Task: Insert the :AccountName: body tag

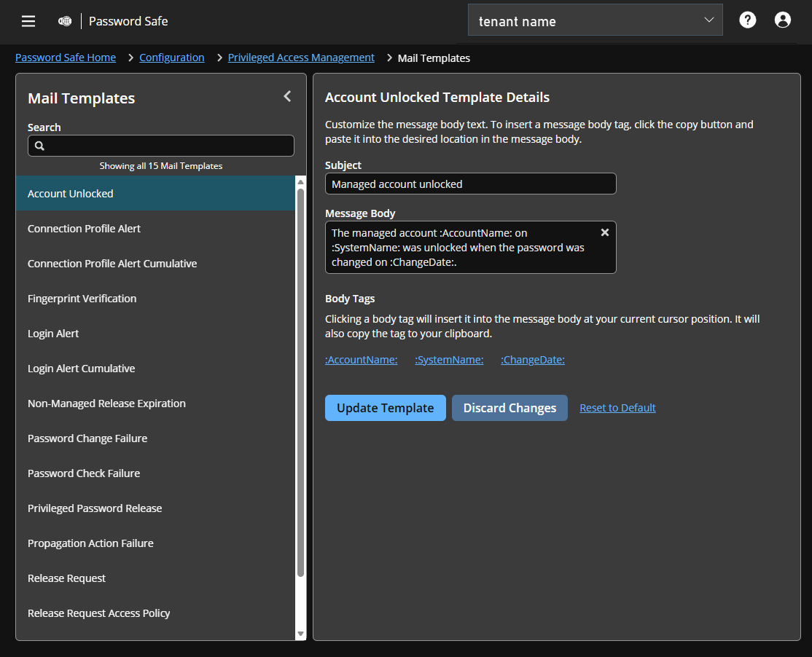Action: pos(361,359)
